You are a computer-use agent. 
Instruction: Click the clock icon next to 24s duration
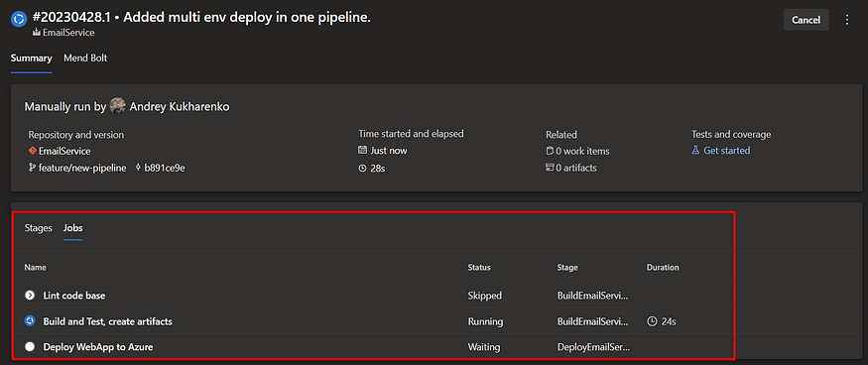tap(652, 321)
